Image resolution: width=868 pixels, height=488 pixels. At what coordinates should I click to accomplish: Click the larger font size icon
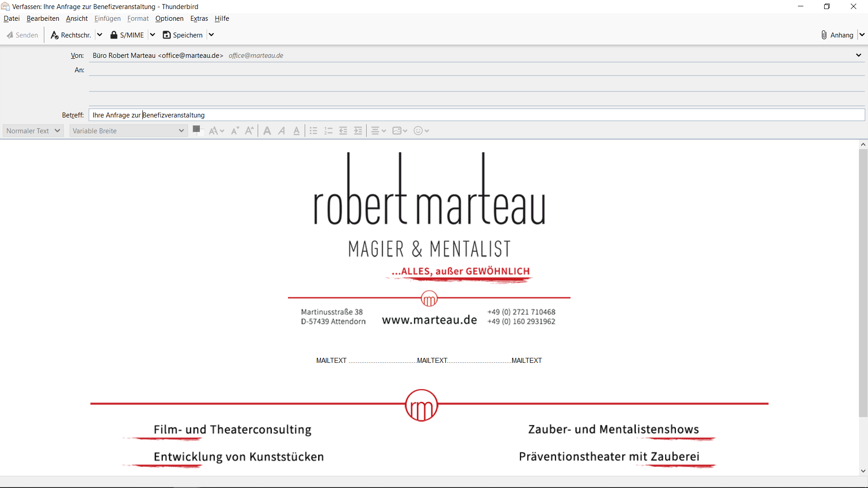(x=249, y=131)
